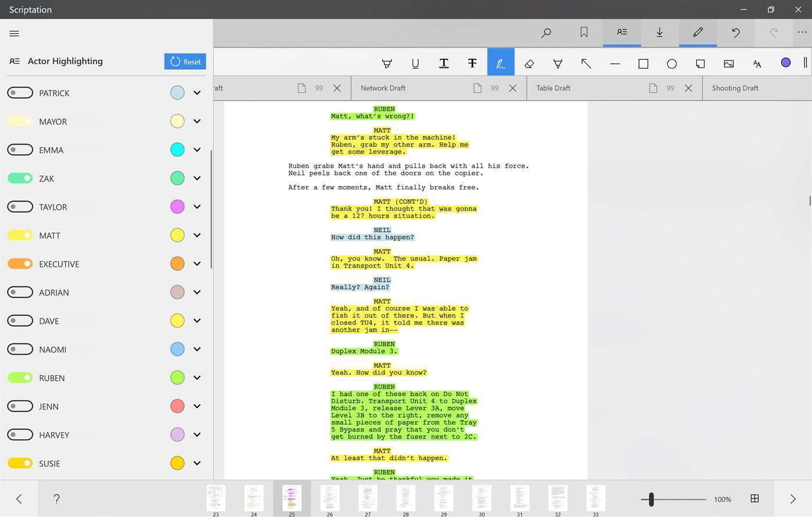Select the highlighter annotation tool
The height and width of the screenshot is (517, 812).
pyautogui.click(x=386, y=63)
